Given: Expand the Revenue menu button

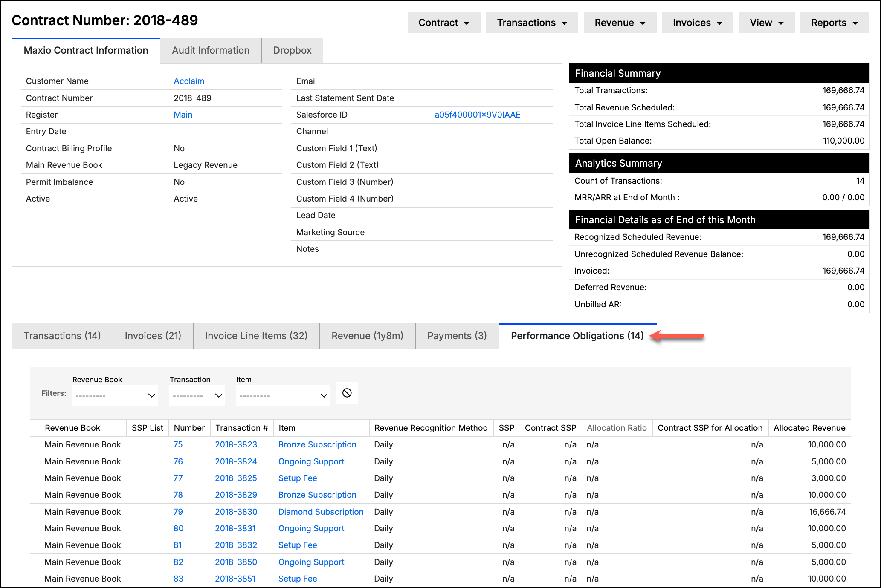Looking at the screenshot, I should pyautogui.click(x=620, y=23).
